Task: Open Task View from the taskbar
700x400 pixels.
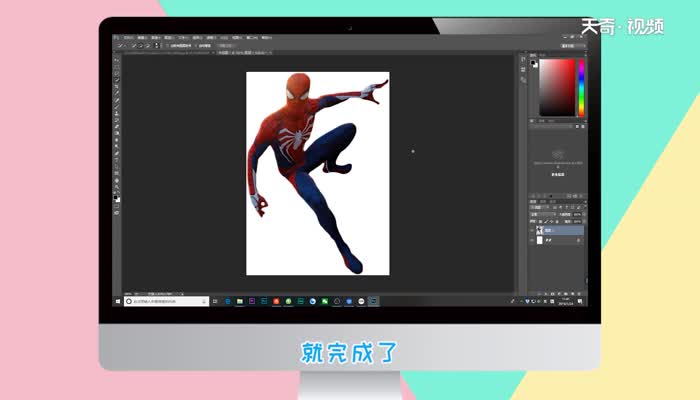Action: (x=215, y=301)
